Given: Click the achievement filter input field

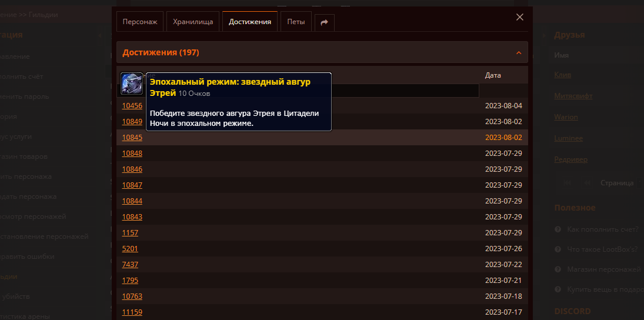Looking at the screenshot, I should tap(405, 91).
